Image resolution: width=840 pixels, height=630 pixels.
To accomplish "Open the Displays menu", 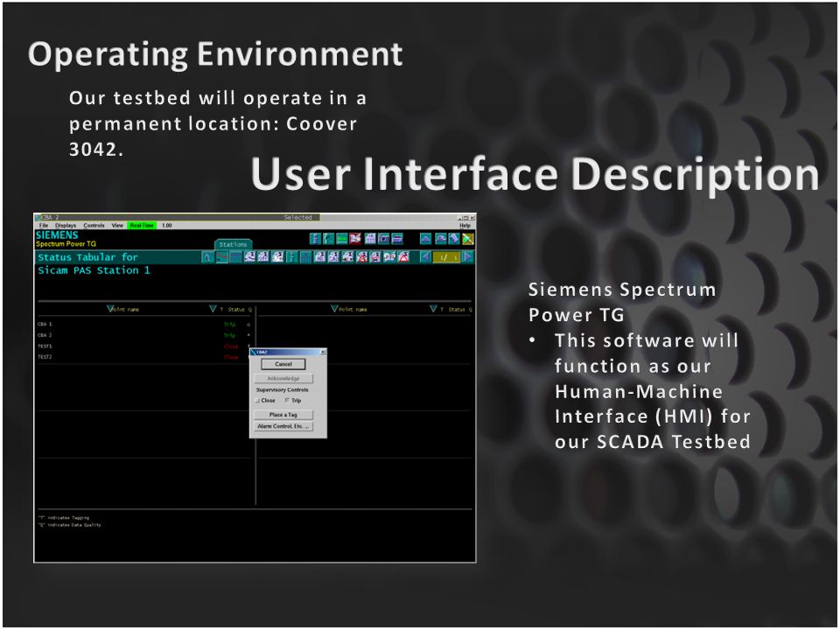I will (66, 226).
